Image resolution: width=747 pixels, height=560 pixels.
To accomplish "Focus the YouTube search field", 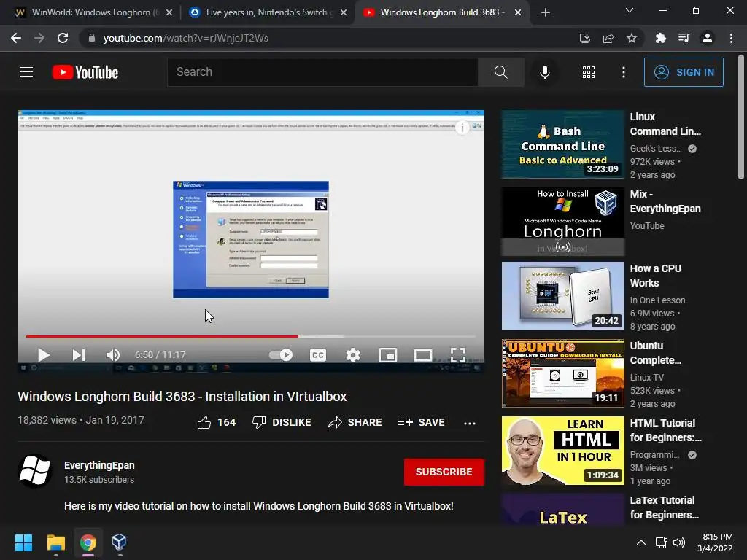I will pyautogui.click(x=322, y=72).
